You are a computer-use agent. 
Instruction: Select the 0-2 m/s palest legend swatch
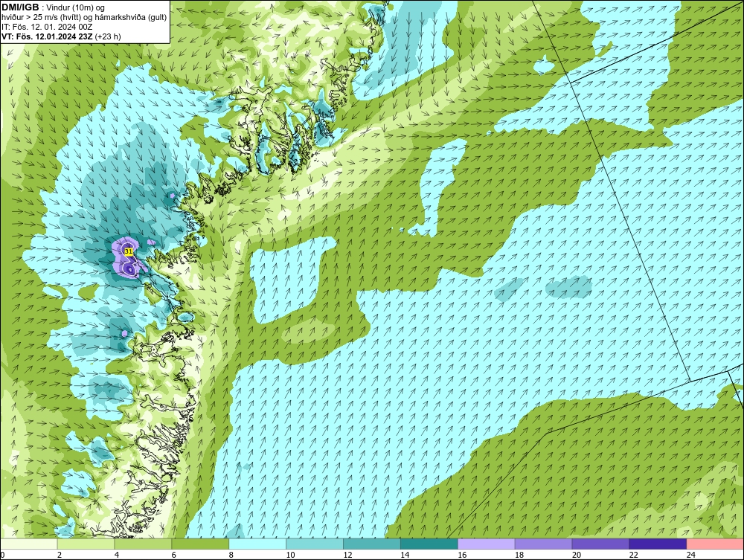click(29, 544)
